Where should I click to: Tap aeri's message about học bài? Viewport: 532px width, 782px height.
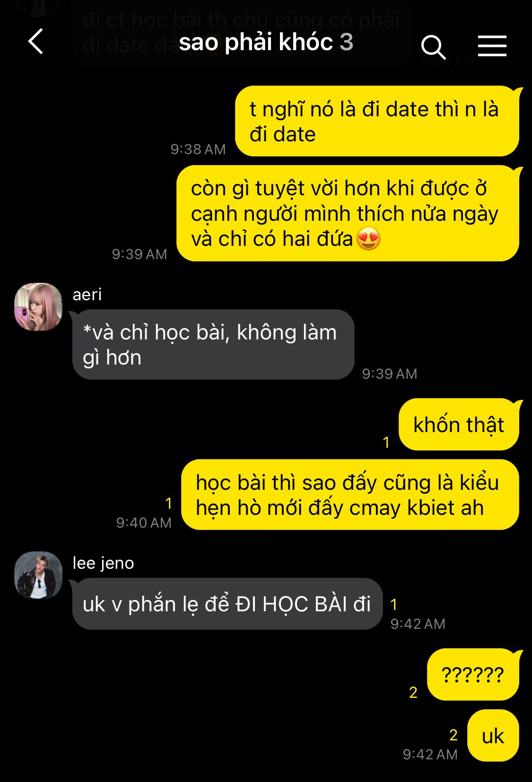[x=213, y=345]
